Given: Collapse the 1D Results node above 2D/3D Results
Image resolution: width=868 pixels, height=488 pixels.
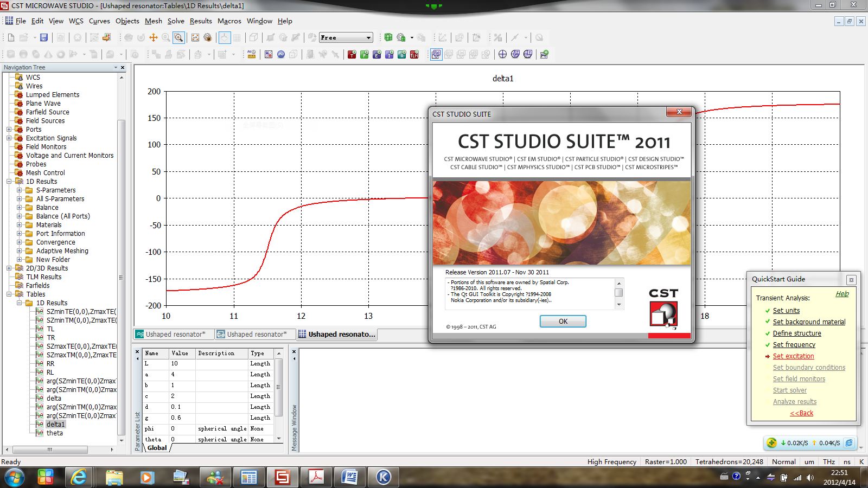Looking at the screenshot, I should (9, 182).
